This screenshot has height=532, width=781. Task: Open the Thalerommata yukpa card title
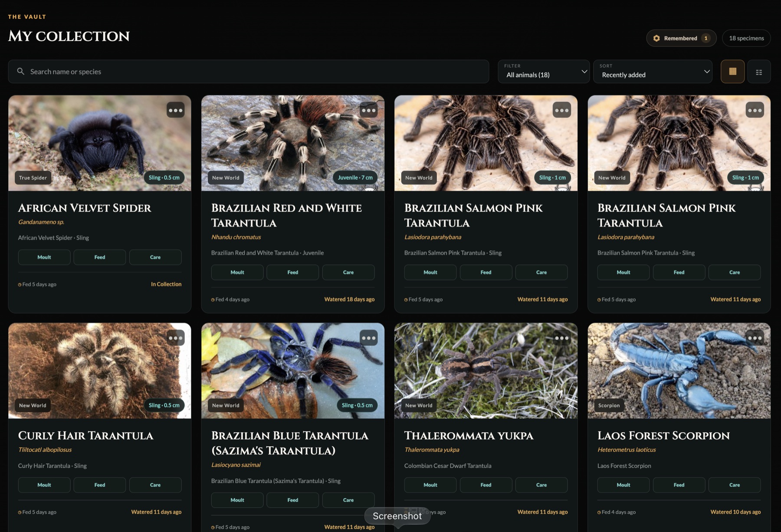tap(469, 435)
